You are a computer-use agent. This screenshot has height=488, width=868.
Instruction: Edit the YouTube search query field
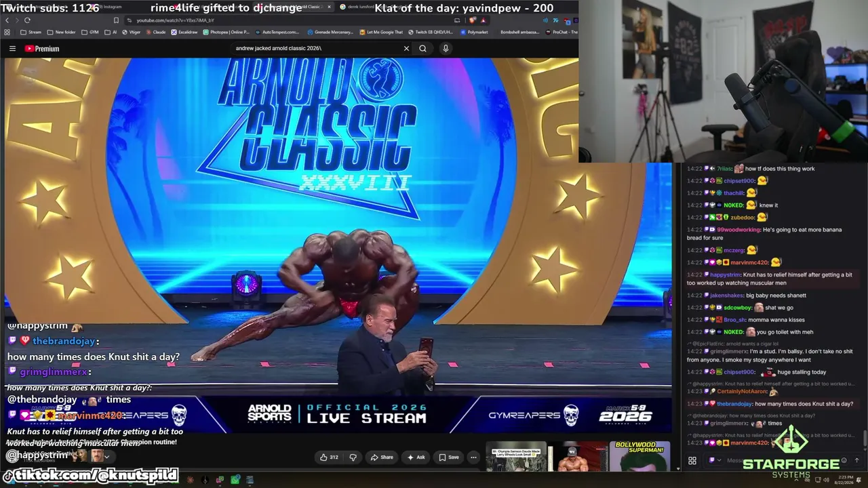(315, 48)
